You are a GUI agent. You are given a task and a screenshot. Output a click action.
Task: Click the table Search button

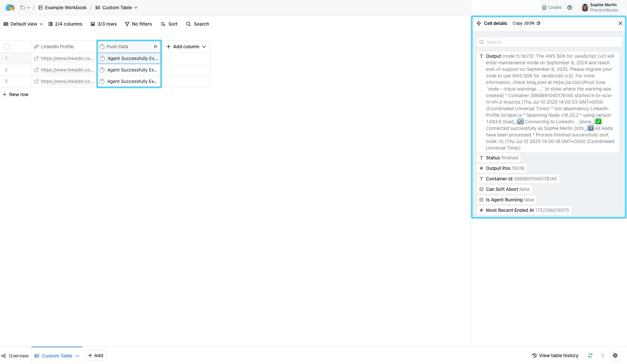198,24
